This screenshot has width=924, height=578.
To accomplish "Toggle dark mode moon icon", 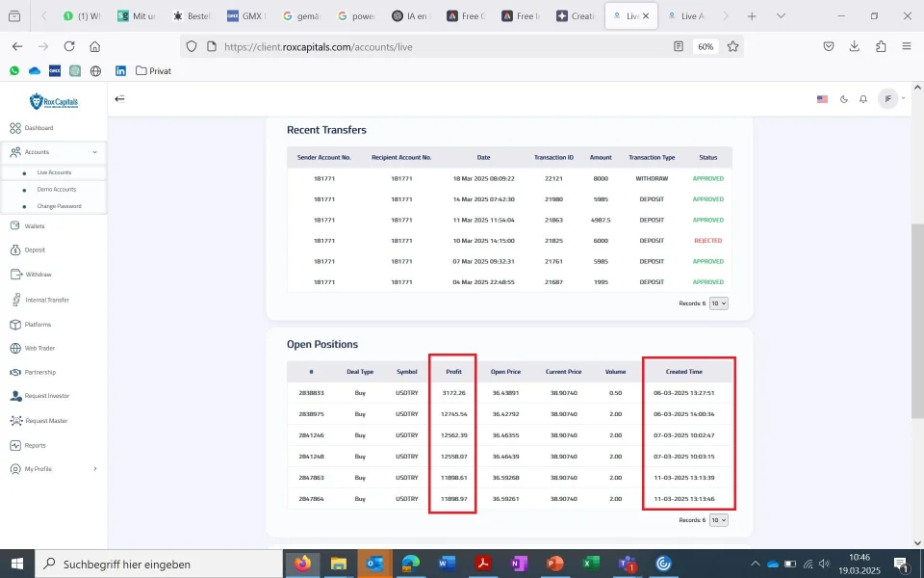I will 844,99.
